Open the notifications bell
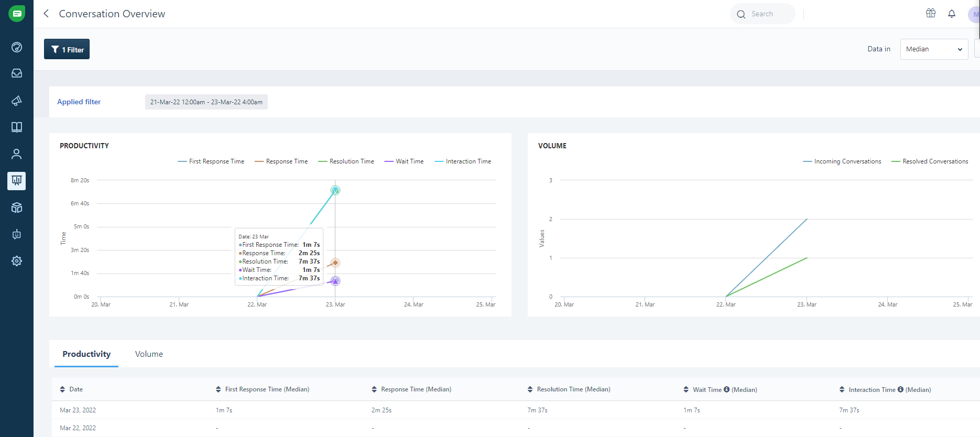 click(x=952, y=14)
